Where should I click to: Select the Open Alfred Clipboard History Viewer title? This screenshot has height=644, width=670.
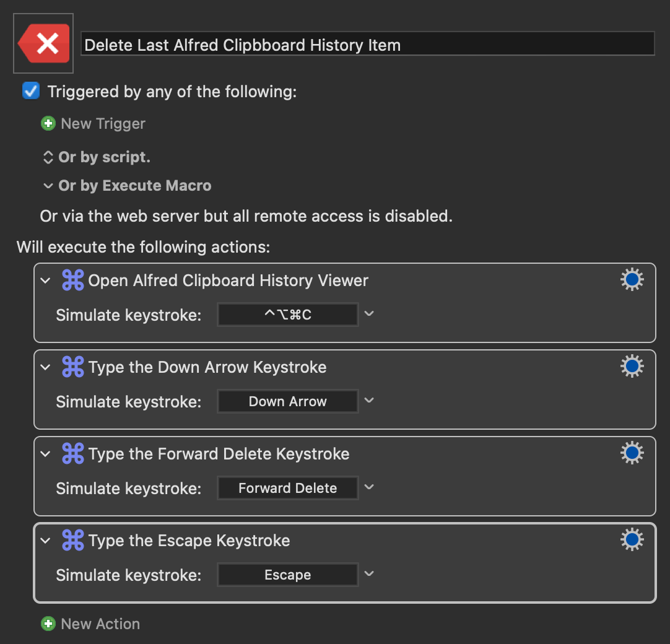228,281
